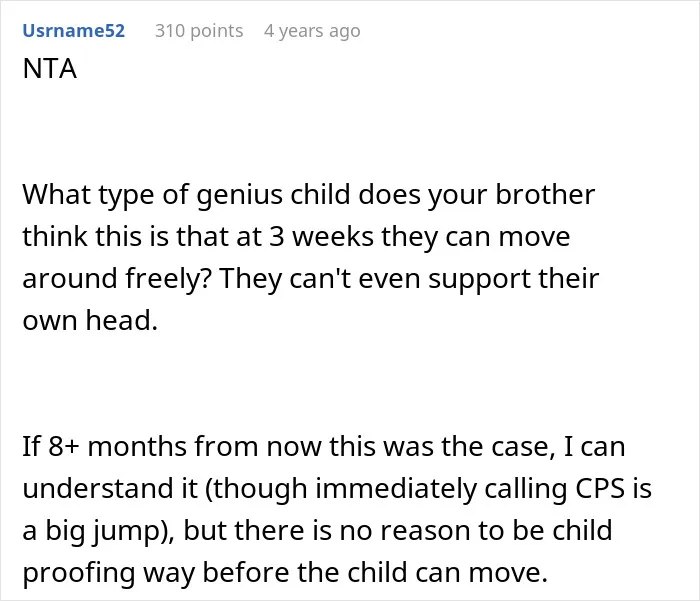Click the 310 points score label
This screenshot has width=700, height=601.
[199, 31]
